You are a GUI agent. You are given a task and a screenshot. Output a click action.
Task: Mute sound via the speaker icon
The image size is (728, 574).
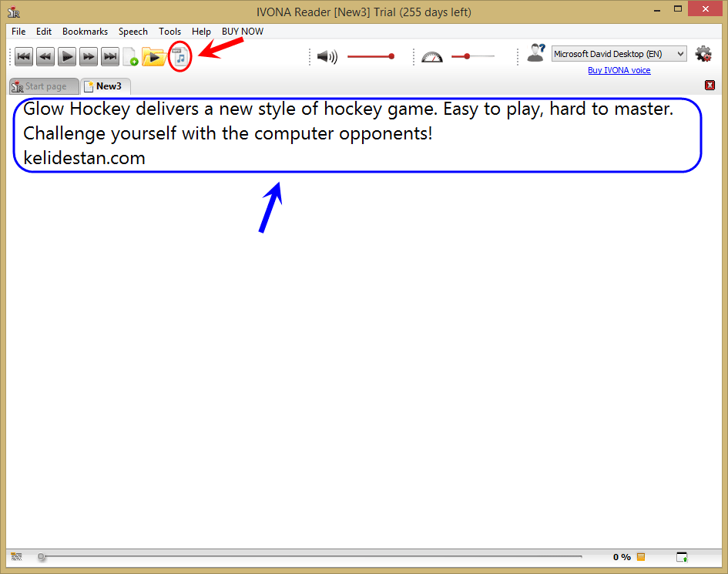(327, 57)
